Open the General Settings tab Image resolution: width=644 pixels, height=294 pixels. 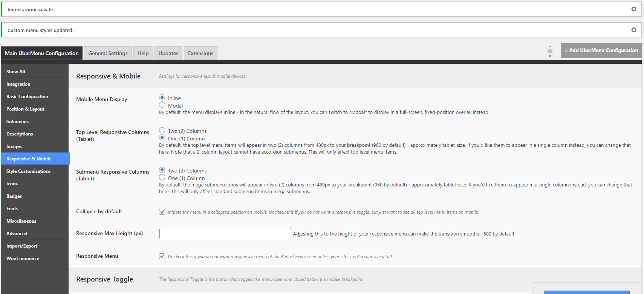tap(108, 53)
